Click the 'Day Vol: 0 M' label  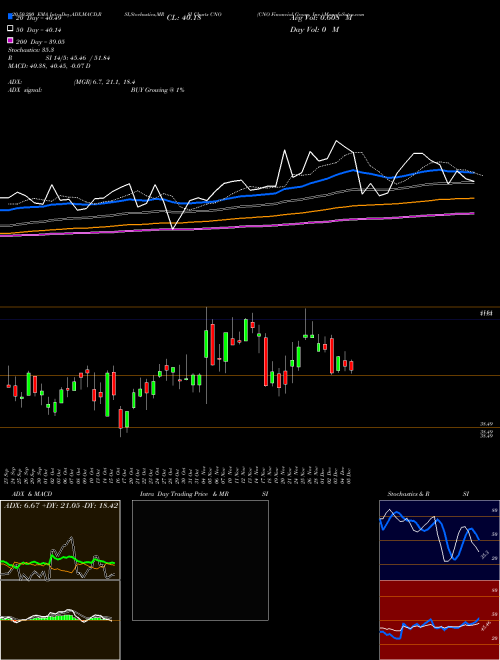point(314,30)
